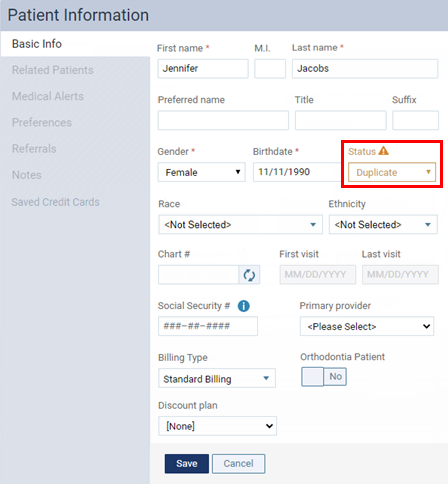
Task: Click the Social Security info icon
Action: click(x=244, y=306)
